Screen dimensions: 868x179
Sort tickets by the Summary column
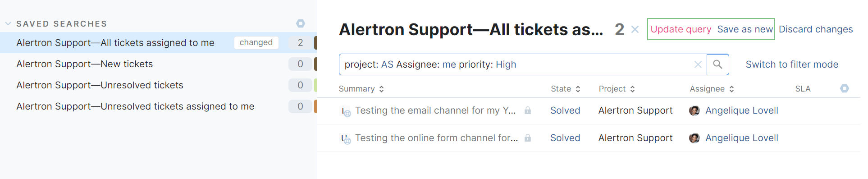click(x=361, y=89)
